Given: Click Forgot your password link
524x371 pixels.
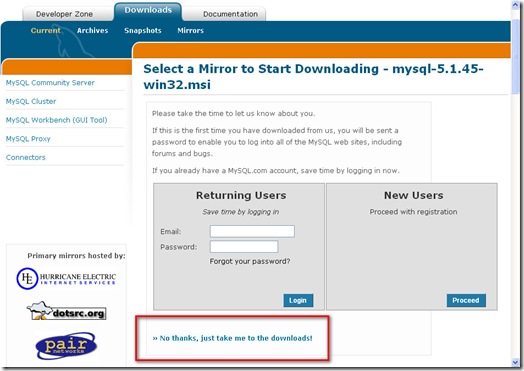Looking at the screenshot, I should coord(250,261).
